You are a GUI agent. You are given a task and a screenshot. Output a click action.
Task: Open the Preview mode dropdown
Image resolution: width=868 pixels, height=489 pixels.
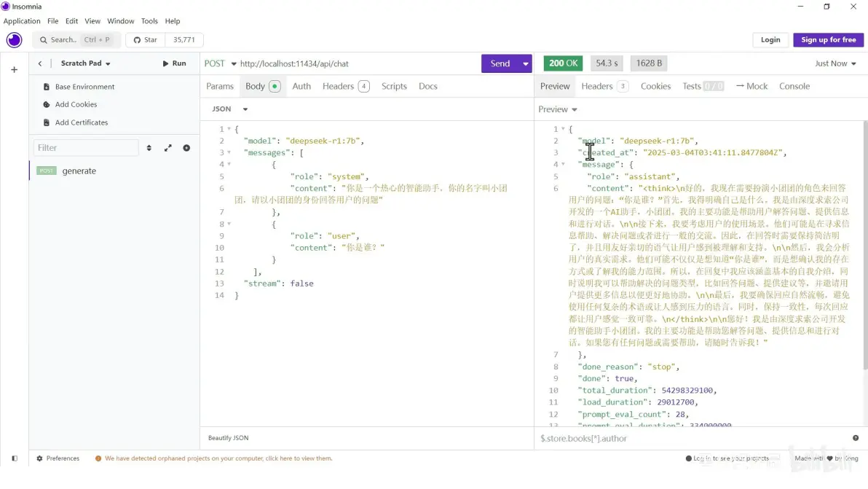557,109
